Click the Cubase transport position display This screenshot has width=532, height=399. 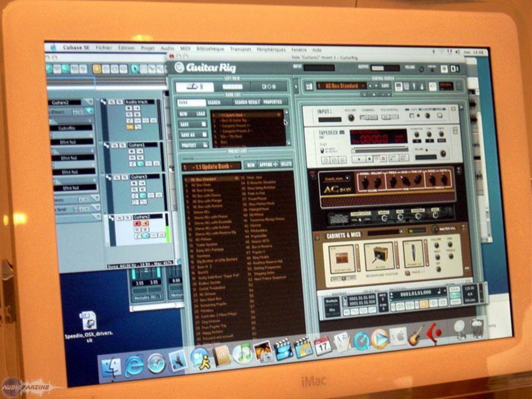click(x=416, y=294)
